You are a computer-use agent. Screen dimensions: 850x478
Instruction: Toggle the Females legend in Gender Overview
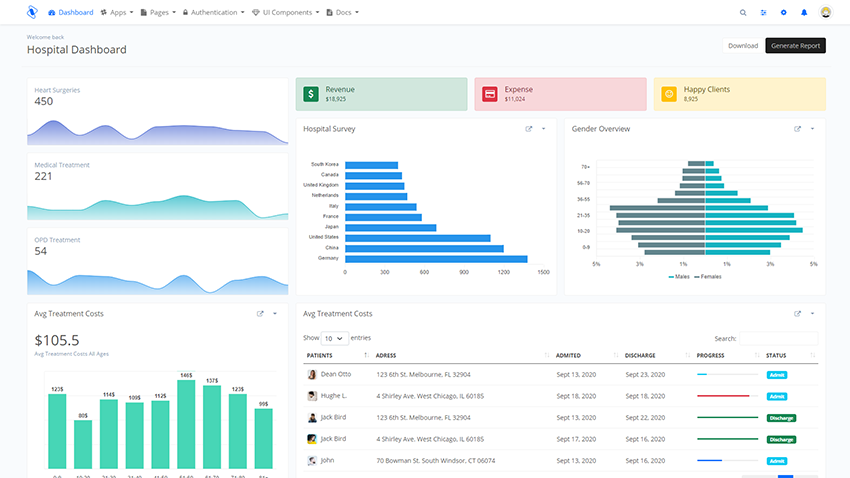click(x=707, y=276)
